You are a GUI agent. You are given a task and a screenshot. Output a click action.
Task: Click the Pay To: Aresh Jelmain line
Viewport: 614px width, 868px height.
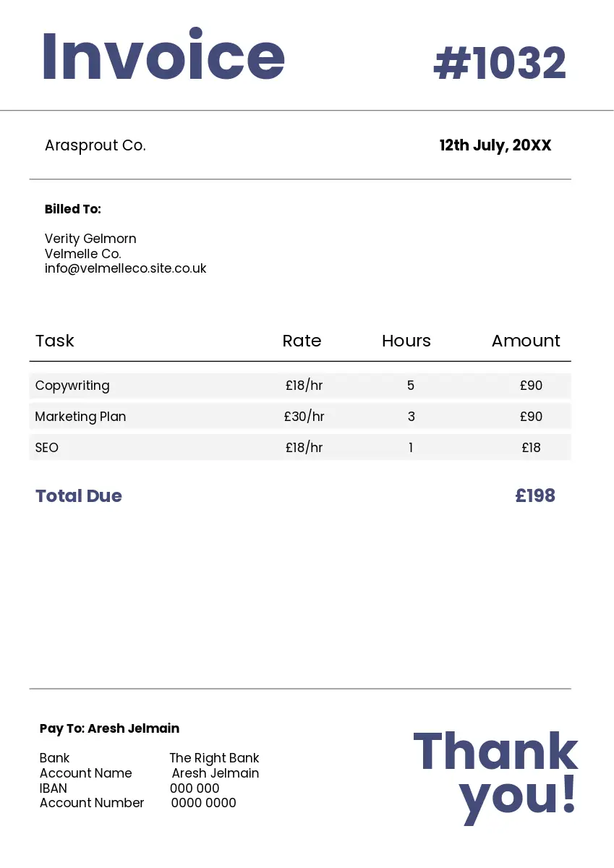109,728
